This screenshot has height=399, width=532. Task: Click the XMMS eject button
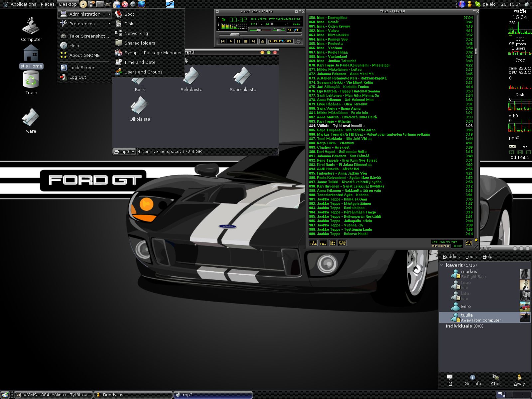[263, 41]
